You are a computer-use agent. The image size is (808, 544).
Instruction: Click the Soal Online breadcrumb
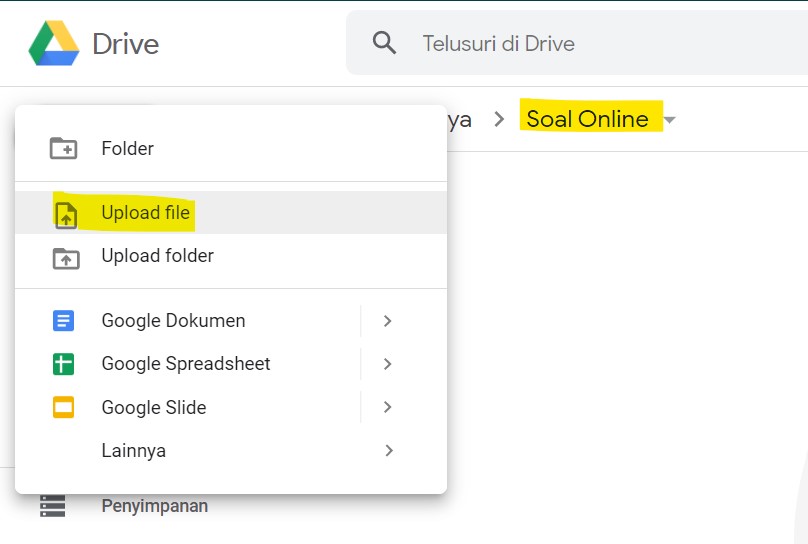tap(587, 119)
